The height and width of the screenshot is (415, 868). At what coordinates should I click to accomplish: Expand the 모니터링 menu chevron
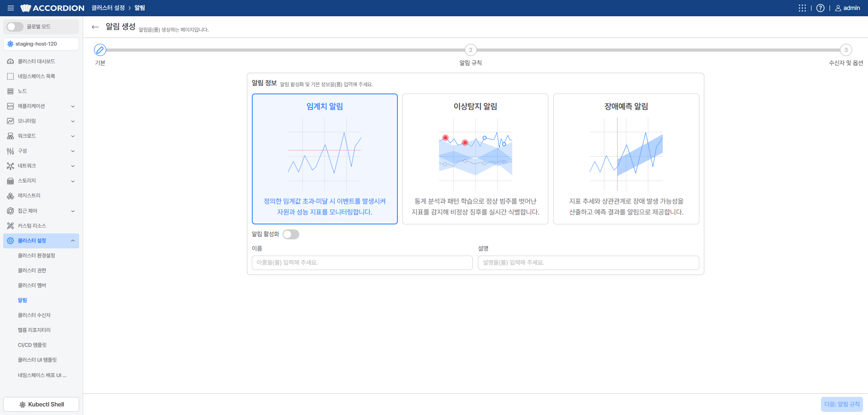pos(73,121)
